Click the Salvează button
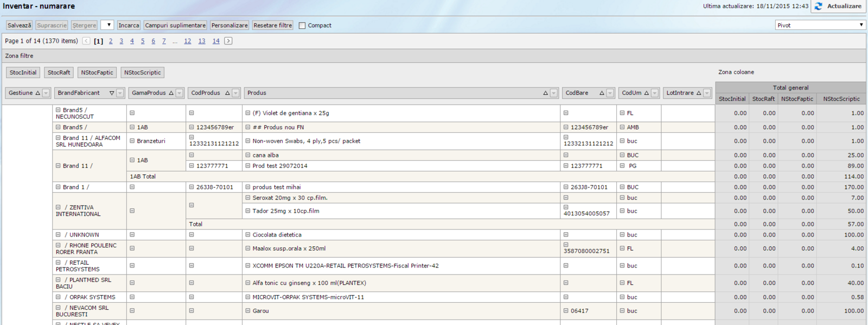 tap(20, 26)
